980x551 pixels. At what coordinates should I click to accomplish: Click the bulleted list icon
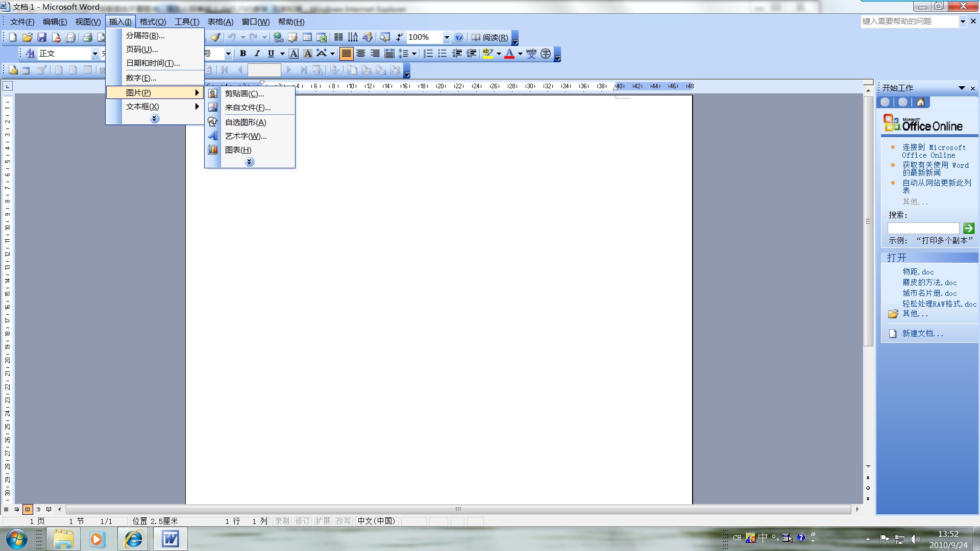tap(443, 54)
